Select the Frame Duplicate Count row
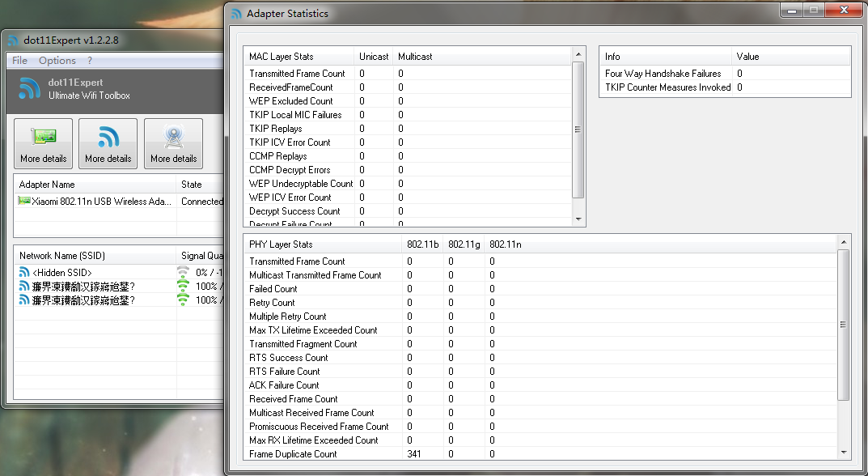Screen dimensions: 868x476 (293, 454)
